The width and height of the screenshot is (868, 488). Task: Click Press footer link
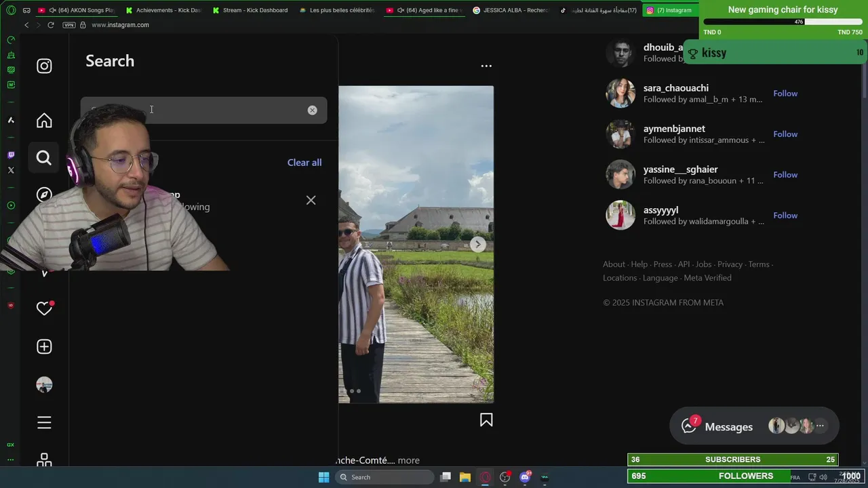tap(663, 264)
